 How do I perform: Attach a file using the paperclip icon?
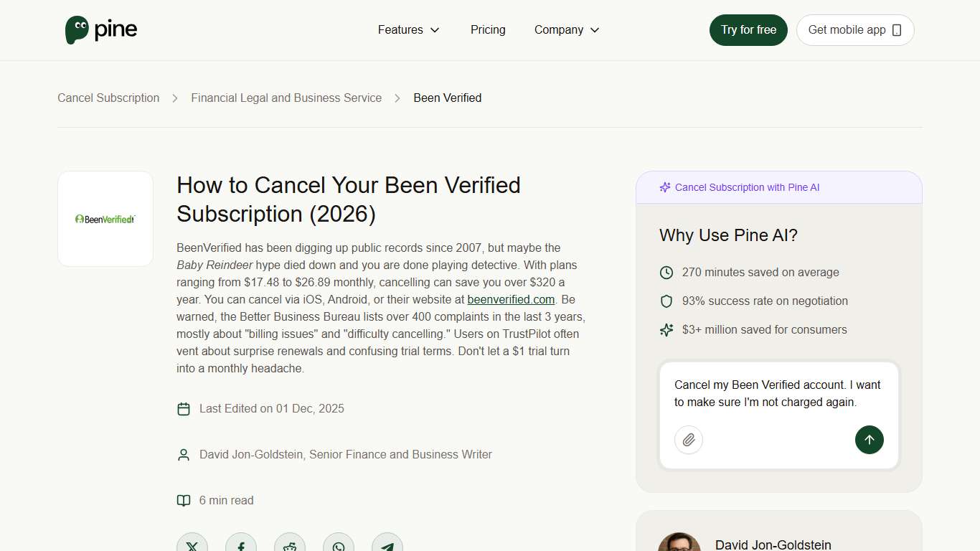[688, 440]
